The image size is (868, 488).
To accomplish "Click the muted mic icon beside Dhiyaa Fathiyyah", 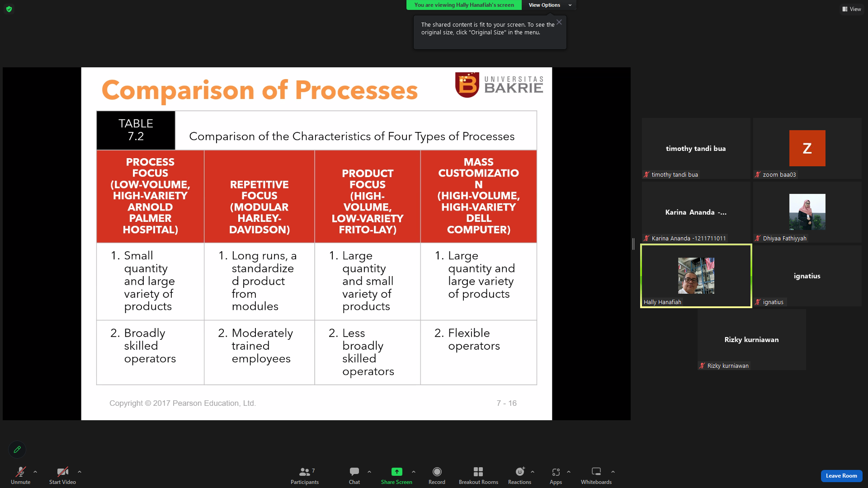I will tap(758, 239).
